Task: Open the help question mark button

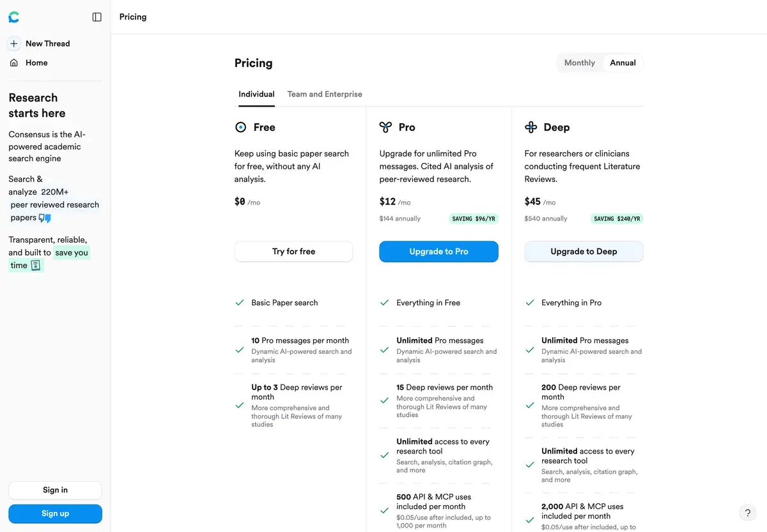Action: 748,513
